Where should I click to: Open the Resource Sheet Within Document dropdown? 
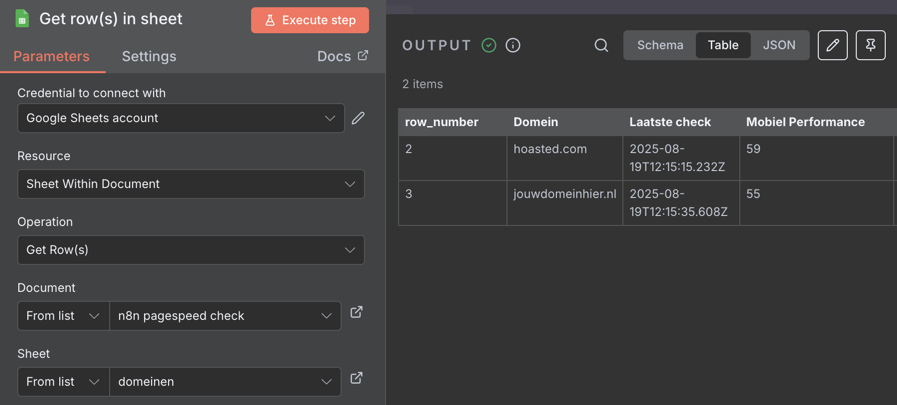[x=191, y=184]
